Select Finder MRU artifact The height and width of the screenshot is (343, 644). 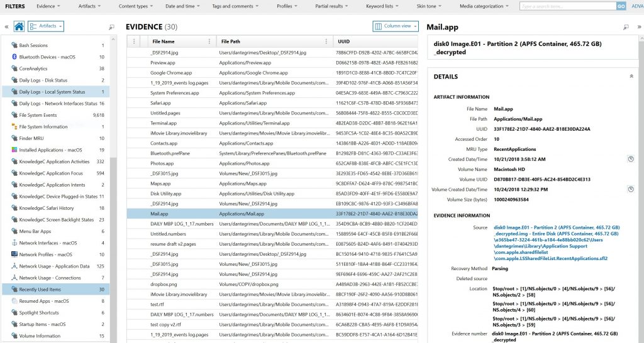pos(56,138)
